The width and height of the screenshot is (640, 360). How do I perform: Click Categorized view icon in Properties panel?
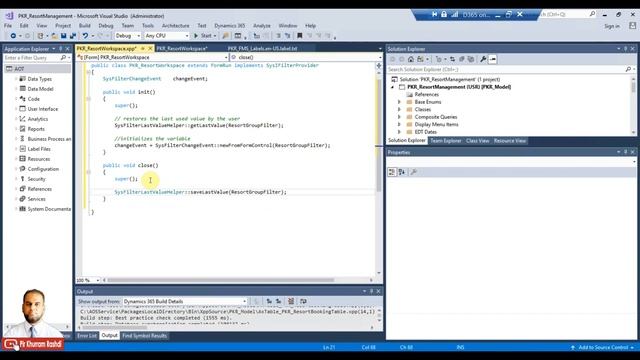pyautogui.click(x=392, y=172)
